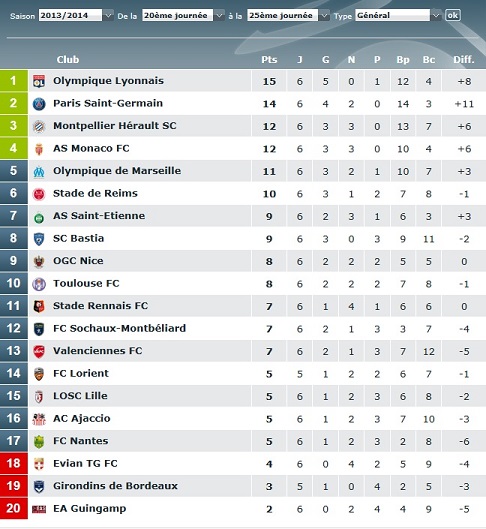This screenshot has width=486, height=529.
Task: Click the Toulouse FC purple badge
Action: point(39,284)
